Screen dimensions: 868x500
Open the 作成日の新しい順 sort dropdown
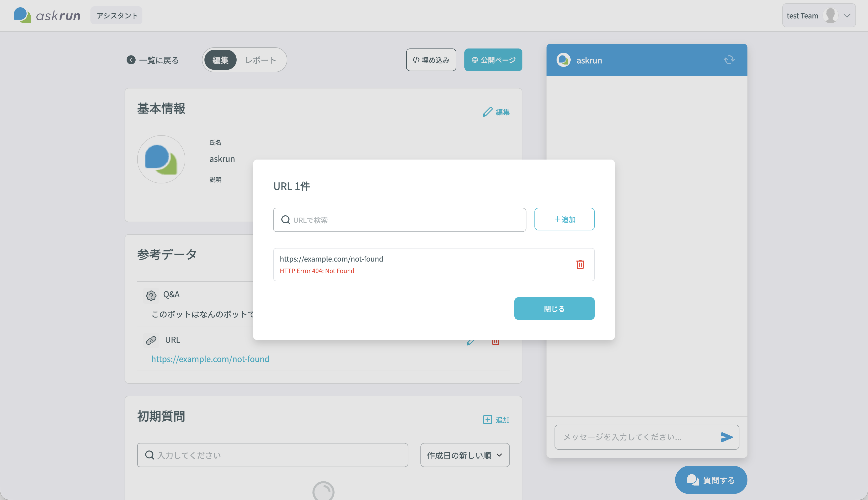tap(465, 455)
